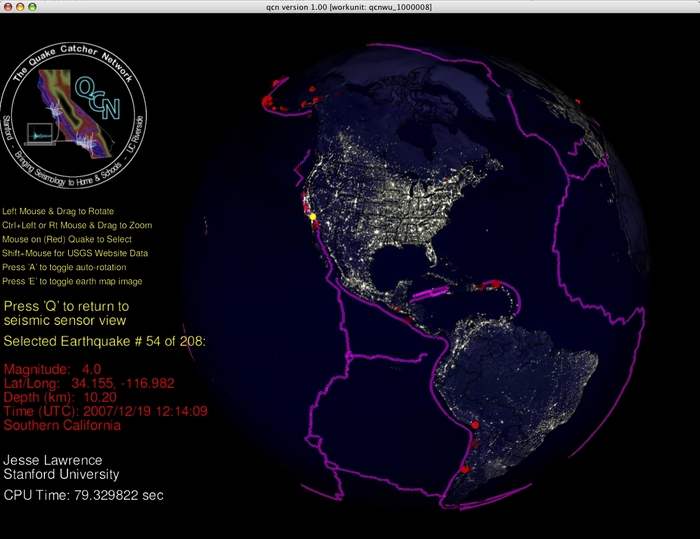Click the Selected Earthquake # 54 of 208 heading
Viewport: 700px width, 539px height.
(105, 343)
